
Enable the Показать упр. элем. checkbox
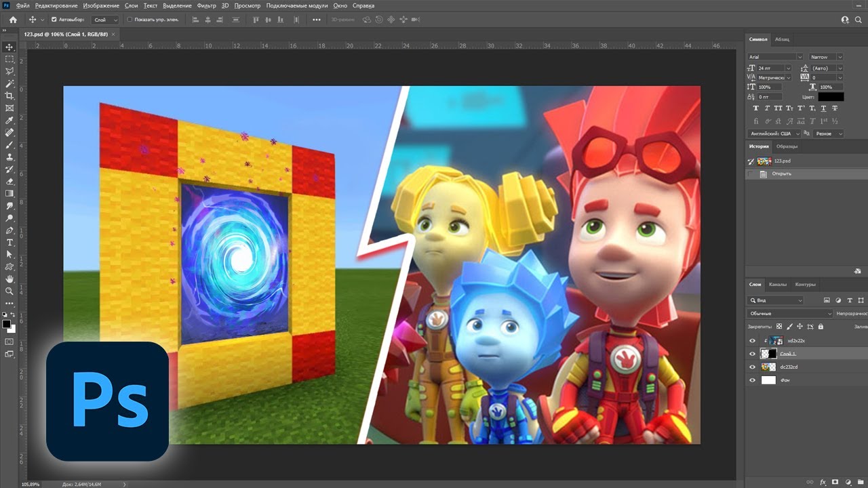(130, 20)
